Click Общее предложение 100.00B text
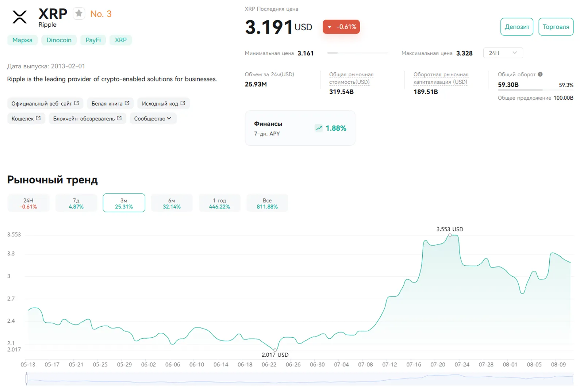Screen dimensions: 584x392 [x=535, y=98]
